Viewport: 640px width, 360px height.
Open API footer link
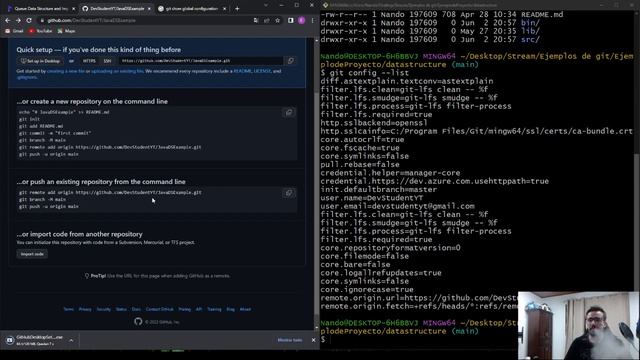[x=199, y=309]
